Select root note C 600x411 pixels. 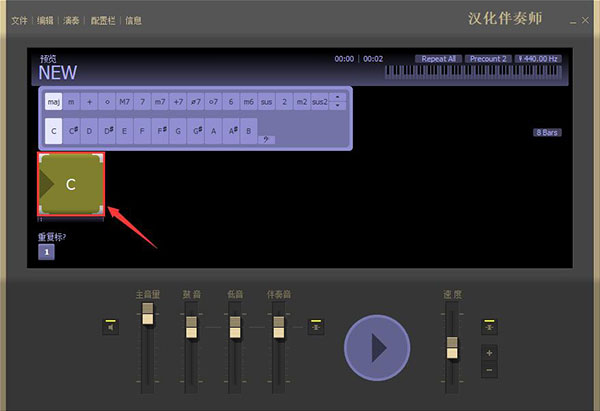point(54,131)
